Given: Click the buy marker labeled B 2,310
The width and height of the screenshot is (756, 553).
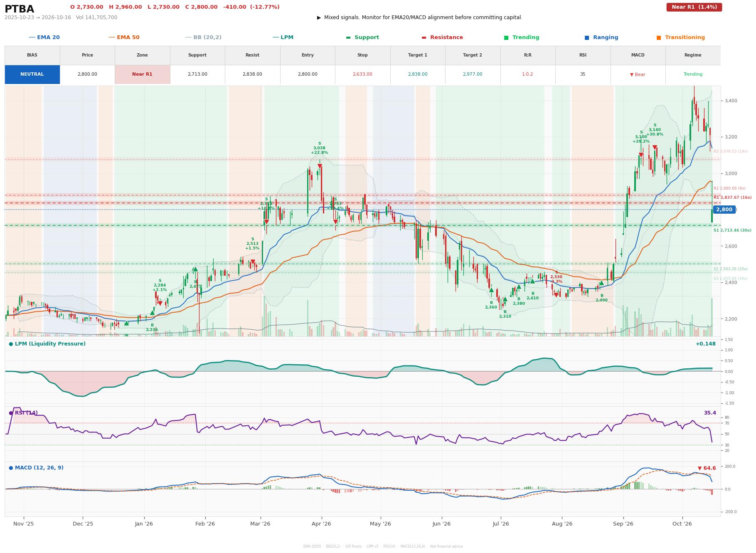Looking at the screenshot, I should pos(505,299).
